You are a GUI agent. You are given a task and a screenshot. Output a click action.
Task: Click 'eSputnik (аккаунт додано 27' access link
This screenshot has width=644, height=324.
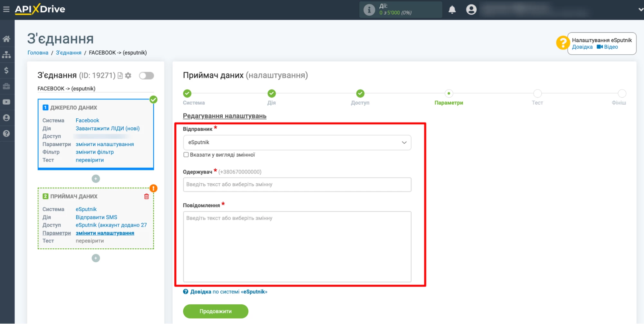pyautogui.click(x=111, y=225)
